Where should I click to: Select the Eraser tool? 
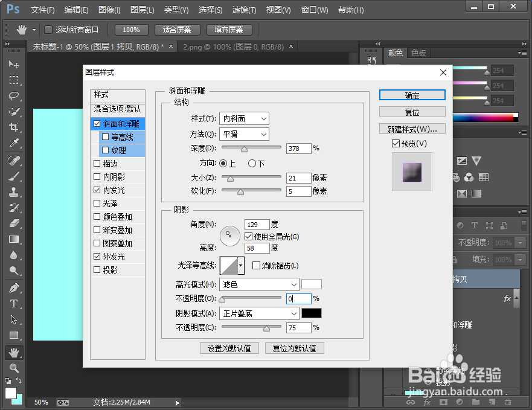(x=14, y=223)
